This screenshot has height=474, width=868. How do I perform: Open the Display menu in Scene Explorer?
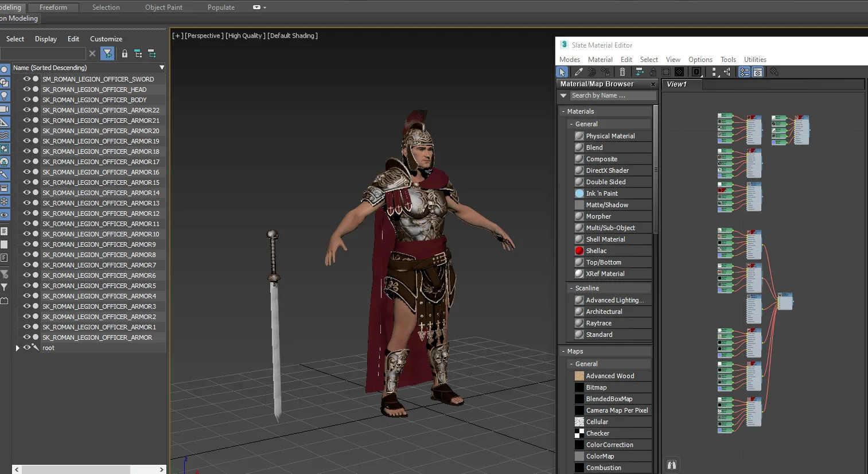pos(46,39)
